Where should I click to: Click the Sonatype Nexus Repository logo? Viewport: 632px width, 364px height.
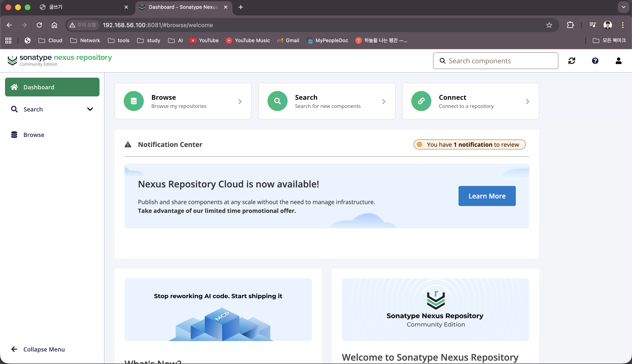[60, 60]
